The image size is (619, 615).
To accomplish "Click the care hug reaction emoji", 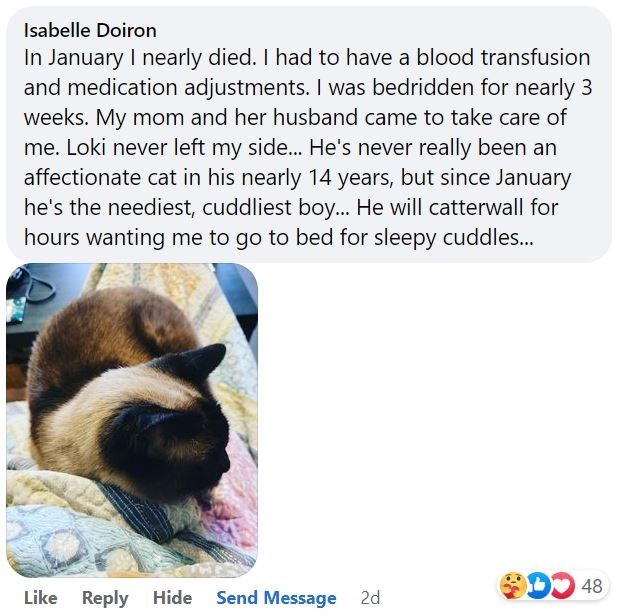I will click(513, 586).
